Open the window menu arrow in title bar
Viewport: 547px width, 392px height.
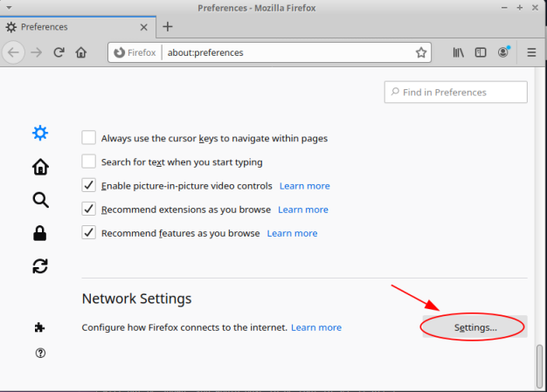pyautogui.click(x=9, y=8)
